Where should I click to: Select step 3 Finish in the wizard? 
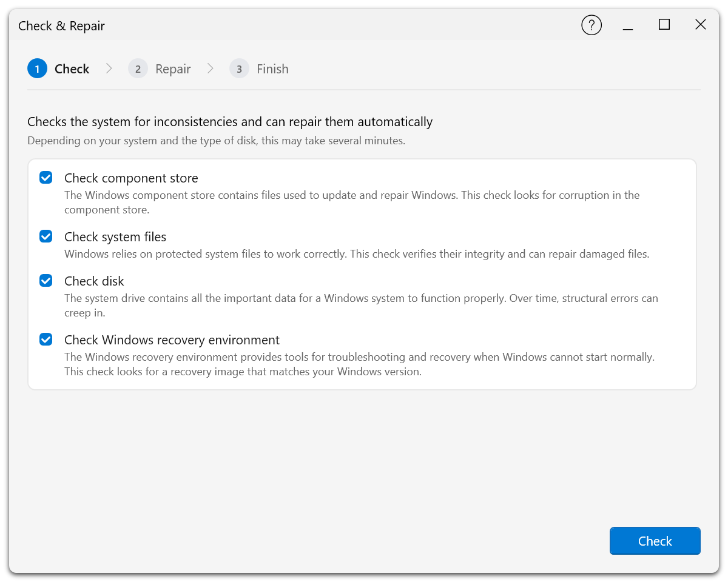click(x=259, y=69)
